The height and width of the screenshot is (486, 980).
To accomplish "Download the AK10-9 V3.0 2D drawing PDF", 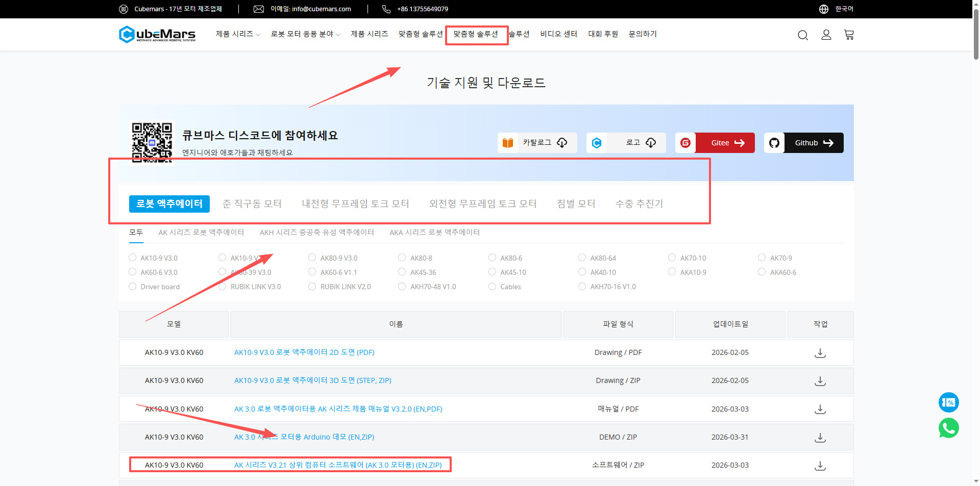I will click(820, 353).
